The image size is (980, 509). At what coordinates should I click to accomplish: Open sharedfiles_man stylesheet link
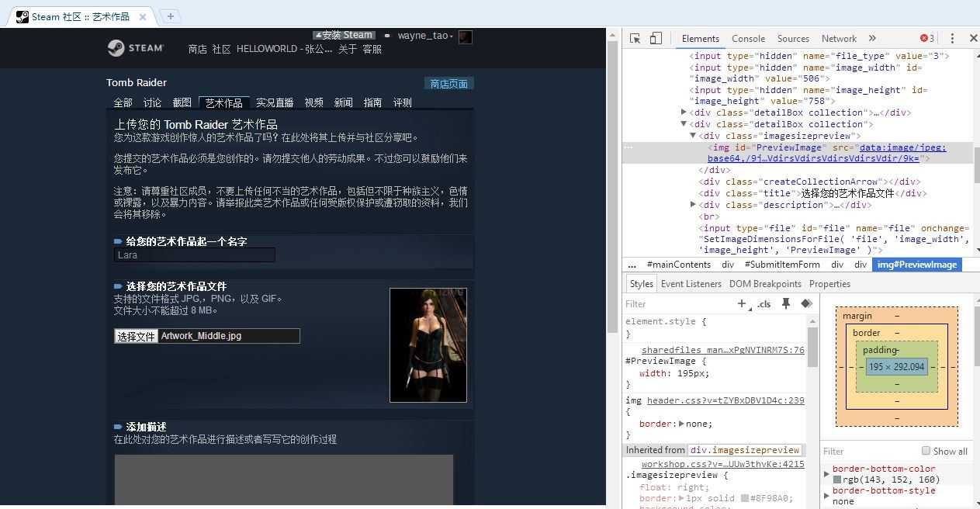pyautogui.click(x=722, y=350)
